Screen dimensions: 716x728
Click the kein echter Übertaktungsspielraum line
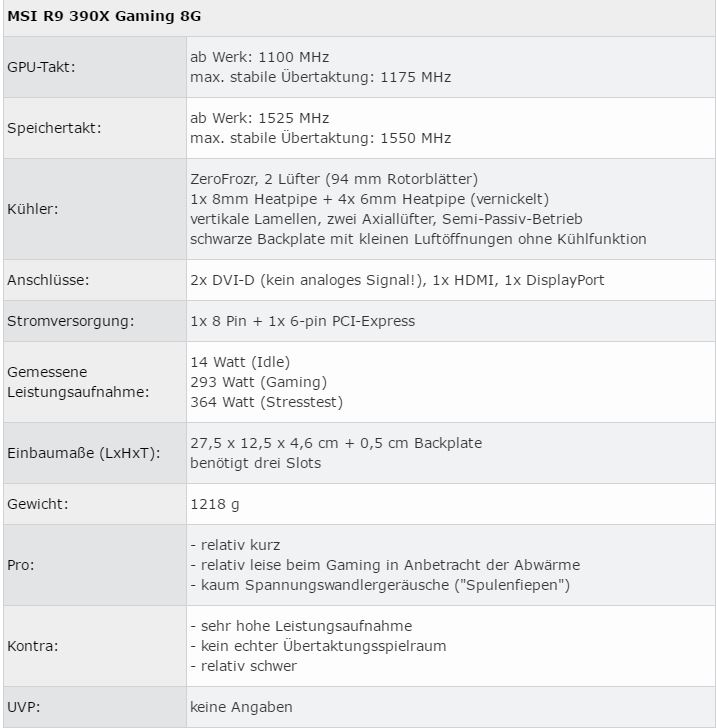pos(318,646)
